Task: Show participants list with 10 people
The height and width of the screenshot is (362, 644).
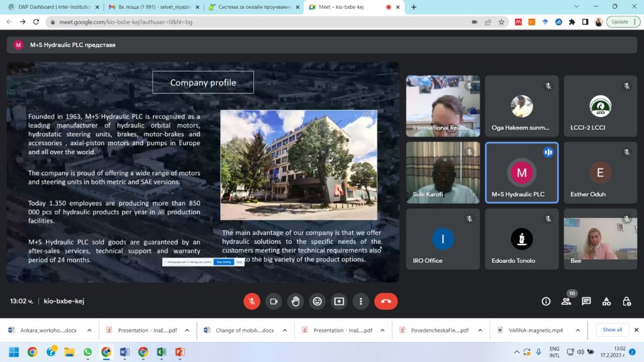Action: coord(566,301)
